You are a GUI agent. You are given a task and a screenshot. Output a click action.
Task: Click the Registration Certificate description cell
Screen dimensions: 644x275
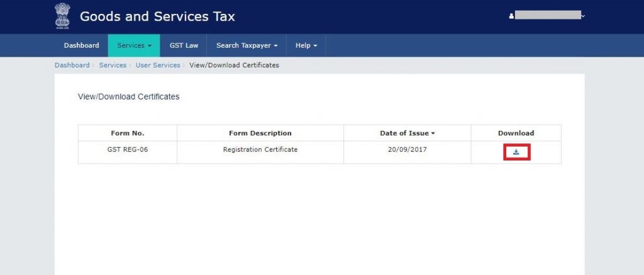[260, 150]
